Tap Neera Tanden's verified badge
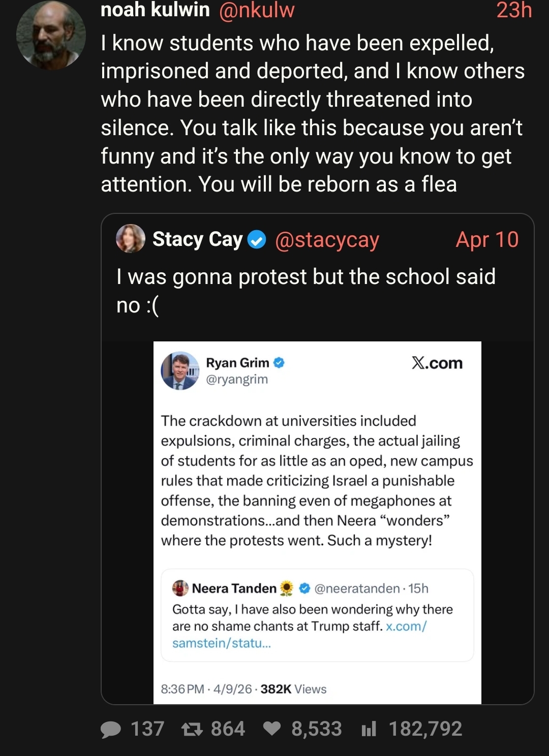 304,588
